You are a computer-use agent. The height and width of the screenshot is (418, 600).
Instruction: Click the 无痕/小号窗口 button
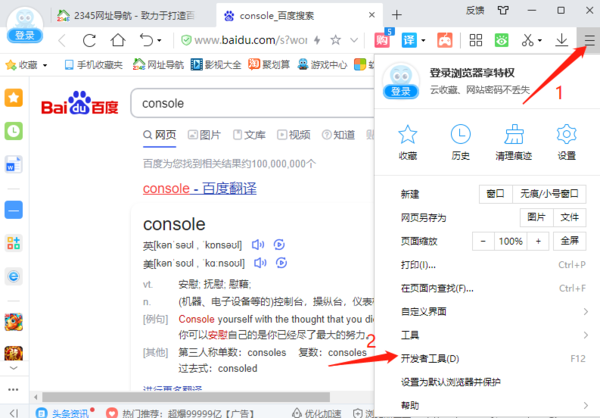click(549, 194)
